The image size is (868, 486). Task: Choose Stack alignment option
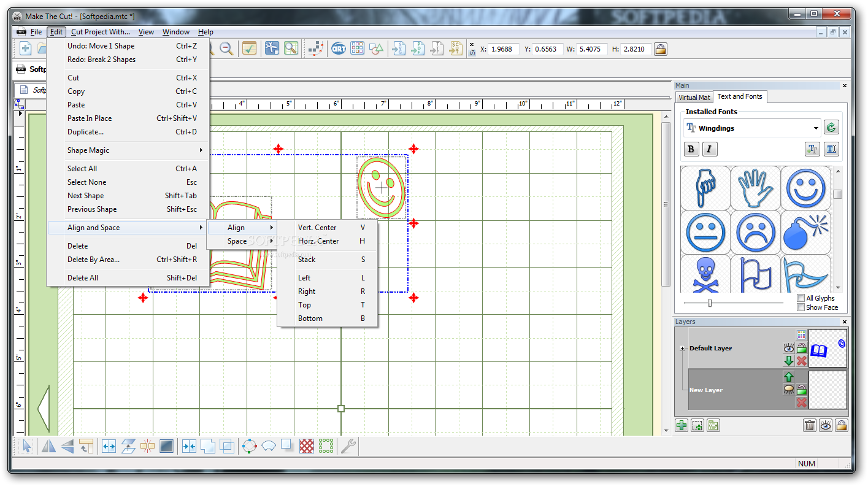click(x=328, y=260)
